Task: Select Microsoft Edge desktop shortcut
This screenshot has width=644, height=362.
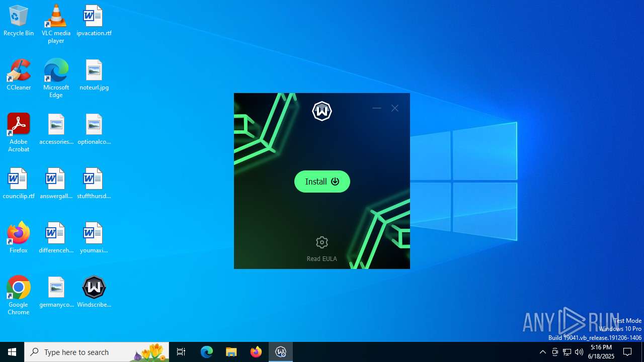Action: [x=56, y=78]
